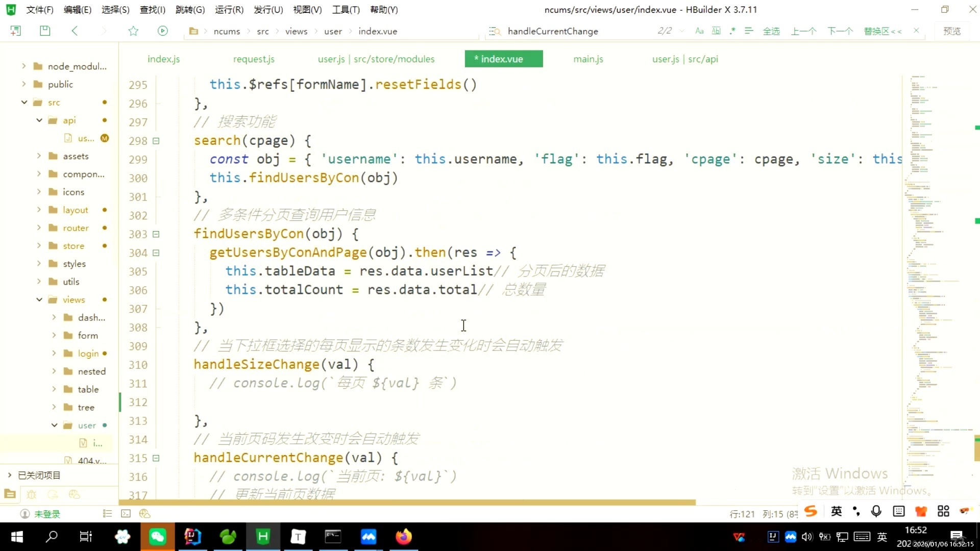Viewport: 980px width, 551px height.
Task: Click the debug bug icon in sidebar bottom
Action: (x=32, y=494)
